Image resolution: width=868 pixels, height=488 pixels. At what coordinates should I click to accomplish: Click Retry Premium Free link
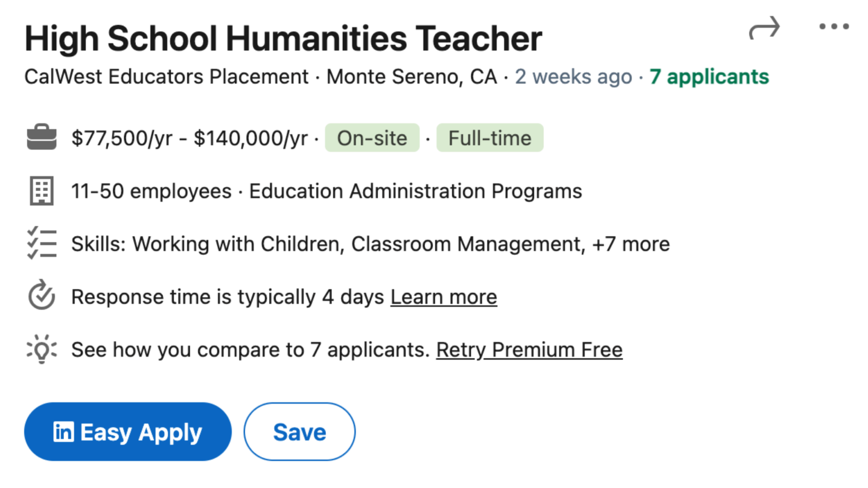point(529,350)
